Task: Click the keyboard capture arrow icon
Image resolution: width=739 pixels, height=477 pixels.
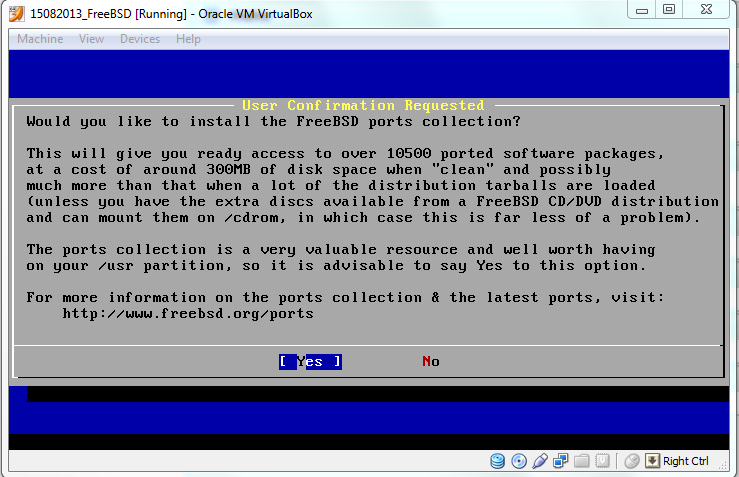Action: (652, 461)
